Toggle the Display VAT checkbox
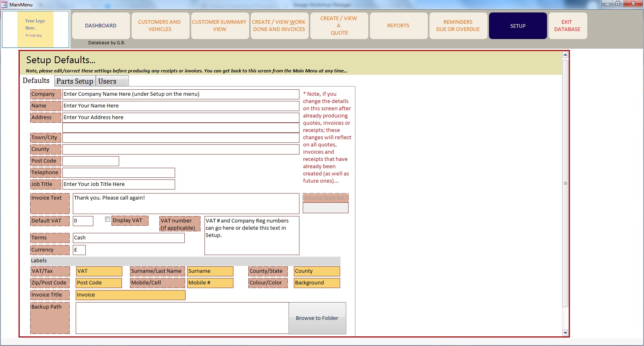This screenshot has height=346, width=644. [x=107, y=219]
